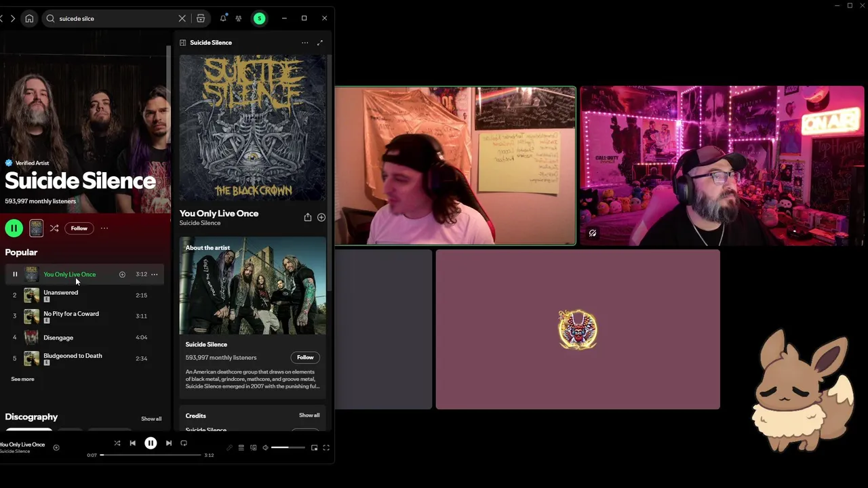Collapse the Now Playing view panel icon
This screenshot has width=868, height=488.
coord(182,43)
